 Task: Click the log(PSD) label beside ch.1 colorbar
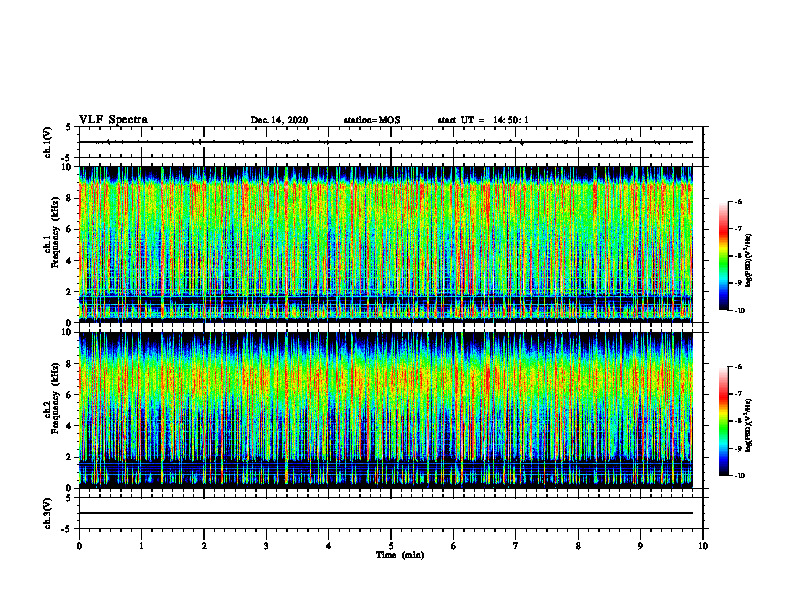(x=749, y=260)
